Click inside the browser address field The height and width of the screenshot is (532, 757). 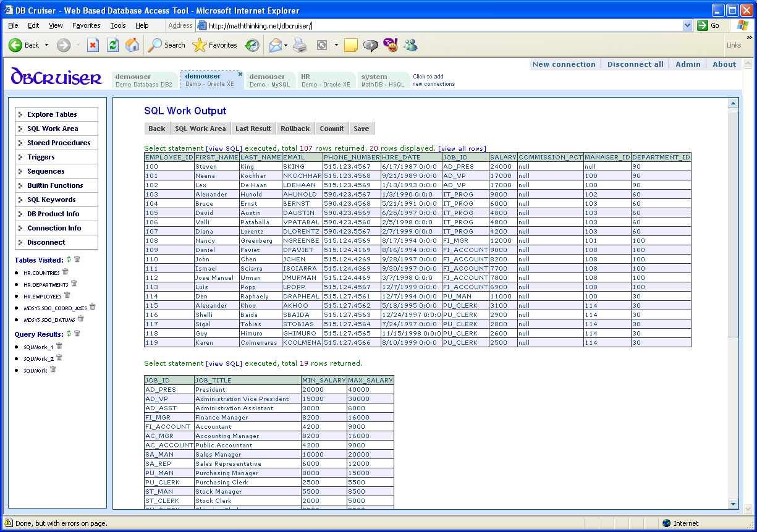point(433,25)
